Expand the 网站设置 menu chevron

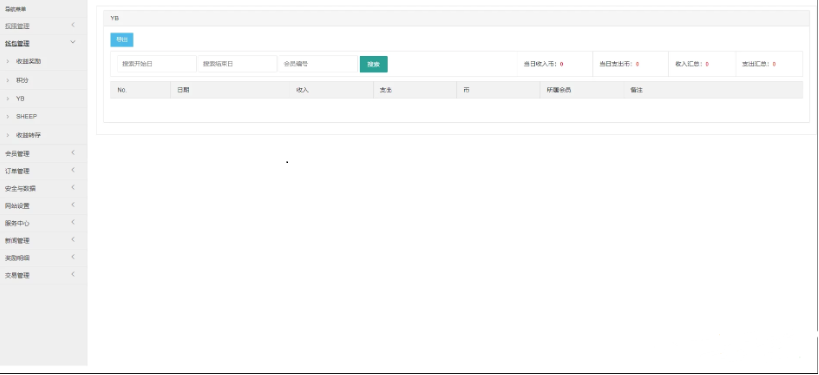[73, 205]
